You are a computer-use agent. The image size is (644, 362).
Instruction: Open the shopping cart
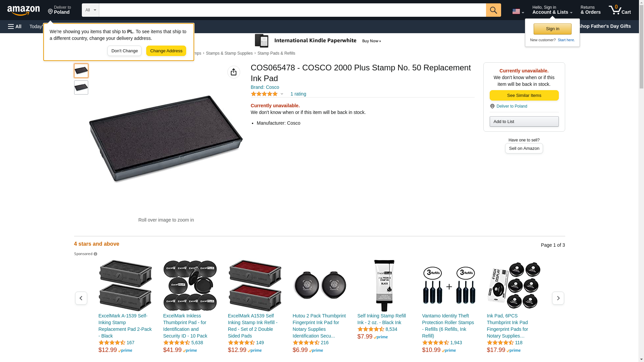click(x=620, y=10)
